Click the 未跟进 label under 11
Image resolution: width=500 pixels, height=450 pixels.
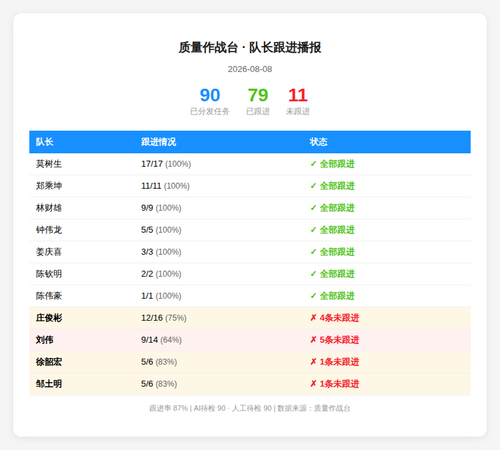coord(298,111)
